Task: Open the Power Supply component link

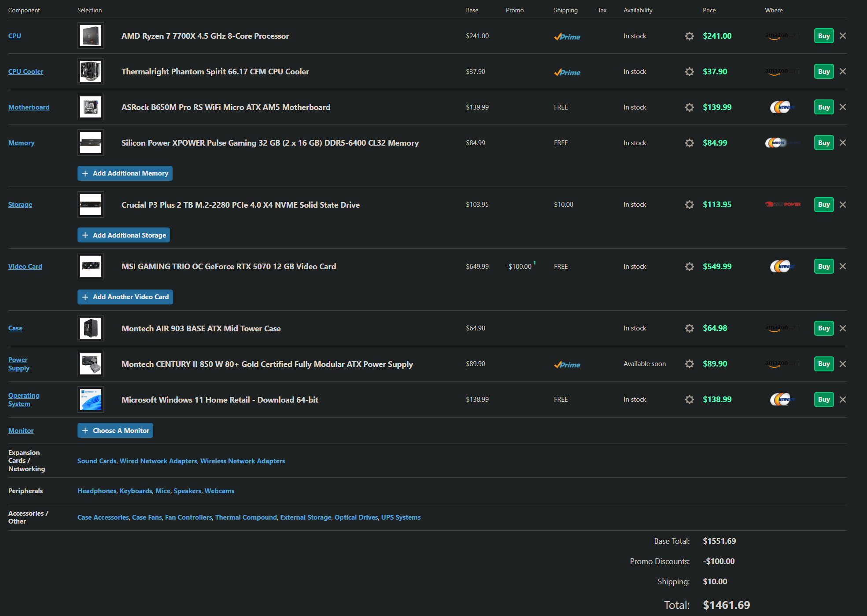Action: point(19,364)
